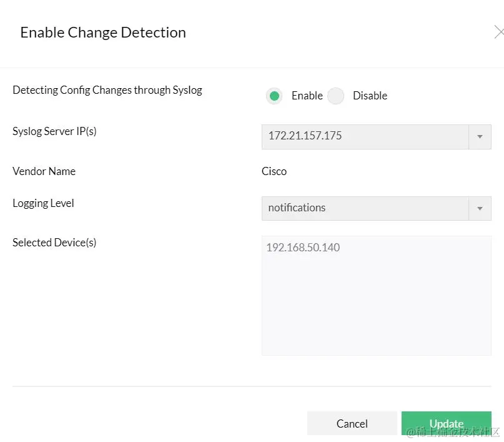The image size is (504, 442).
Task: Open the Logging Level dropdown
Action: tap(375, 208)
